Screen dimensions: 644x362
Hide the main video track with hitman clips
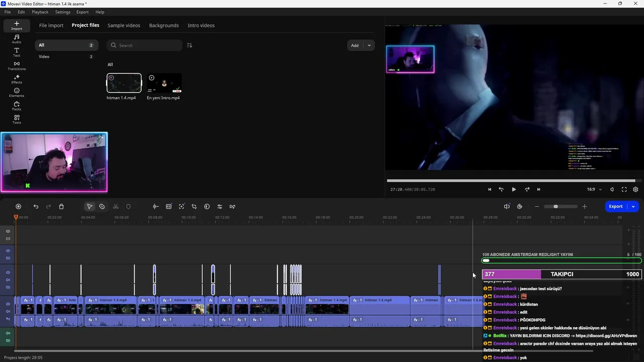(x=8, y=304)
